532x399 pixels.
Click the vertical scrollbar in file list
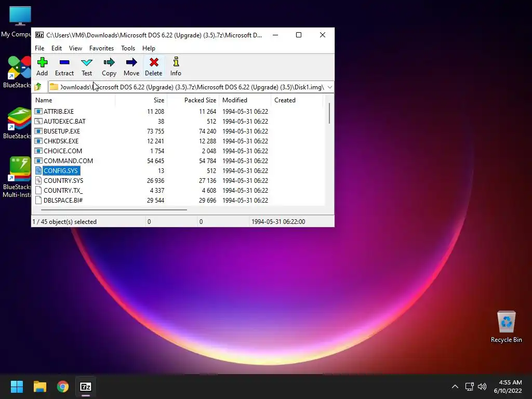click(329, 113)
